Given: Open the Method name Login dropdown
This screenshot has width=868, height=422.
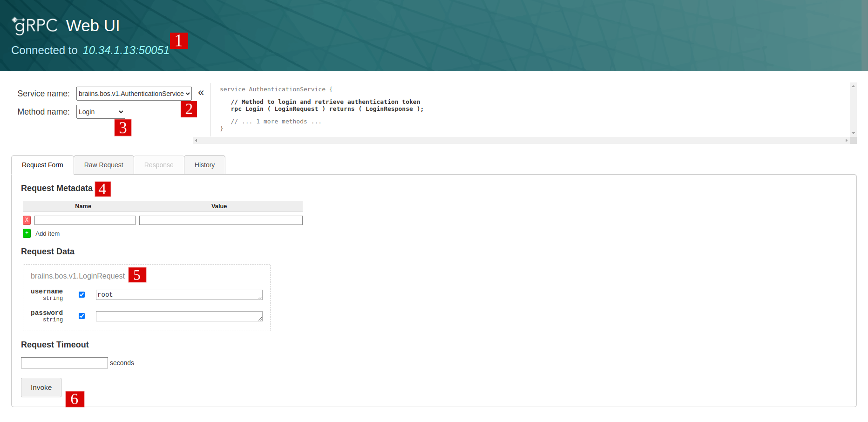Looking at the screenshot, I should point(101,112).
